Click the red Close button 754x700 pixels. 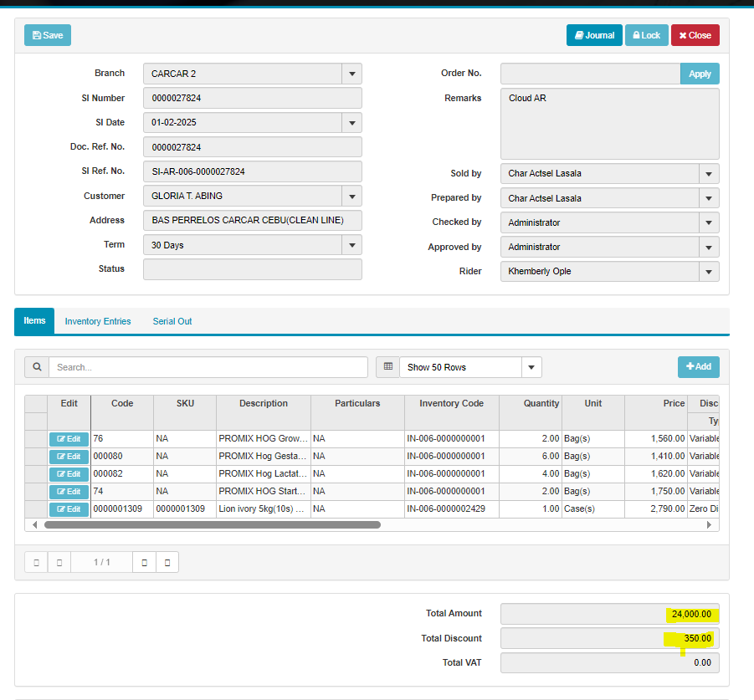(695, 35)
